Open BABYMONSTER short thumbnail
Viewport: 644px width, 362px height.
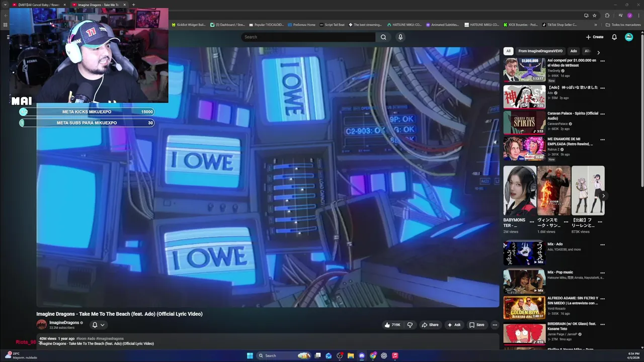click(520, 191)
